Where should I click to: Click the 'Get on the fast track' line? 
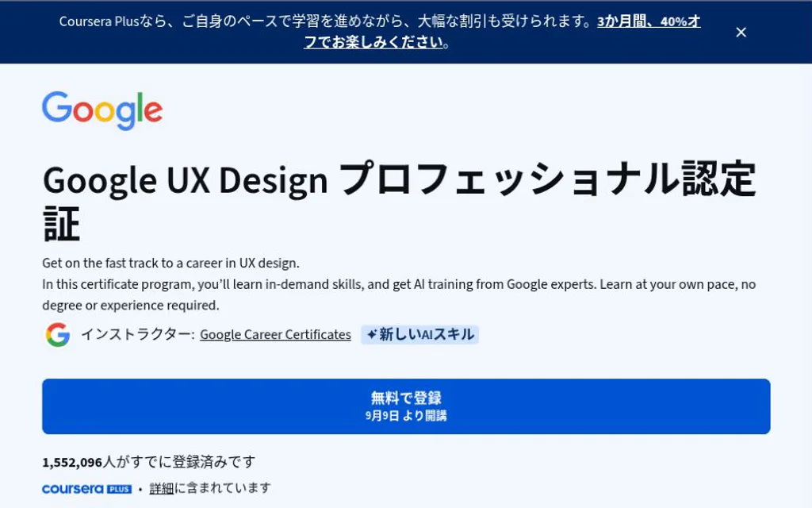click(171, 263)
